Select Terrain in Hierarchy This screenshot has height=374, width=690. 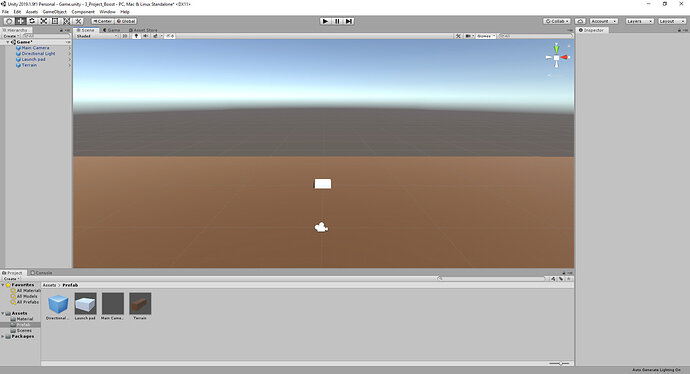(x=29, y=65)
